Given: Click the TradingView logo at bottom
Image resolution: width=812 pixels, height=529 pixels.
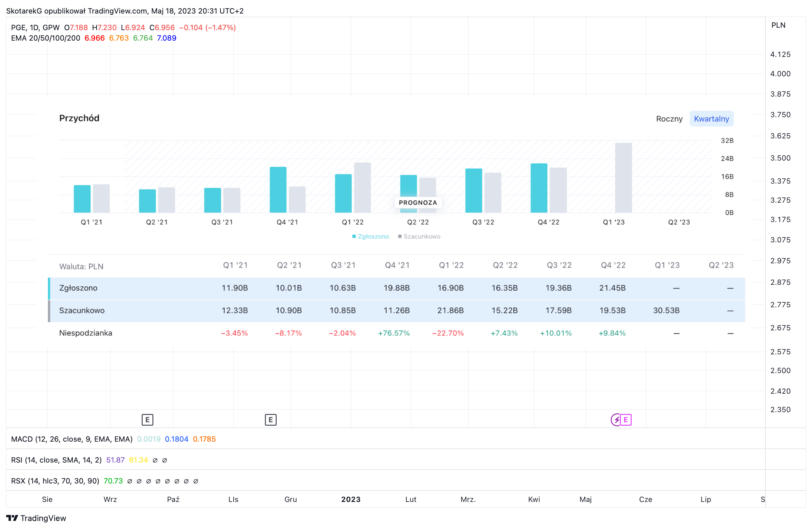Looking at the screenshot, I should click(x=36, y=518).
